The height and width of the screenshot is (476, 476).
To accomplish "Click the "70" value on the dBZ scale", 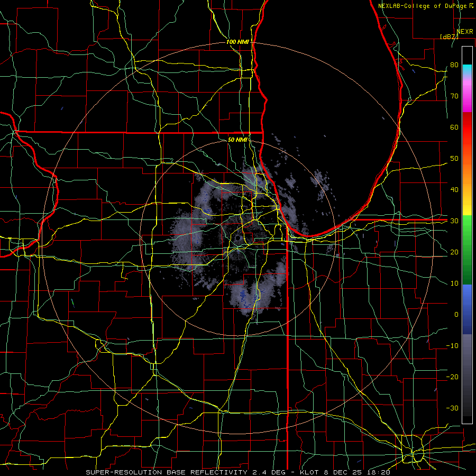I will 454,96.
